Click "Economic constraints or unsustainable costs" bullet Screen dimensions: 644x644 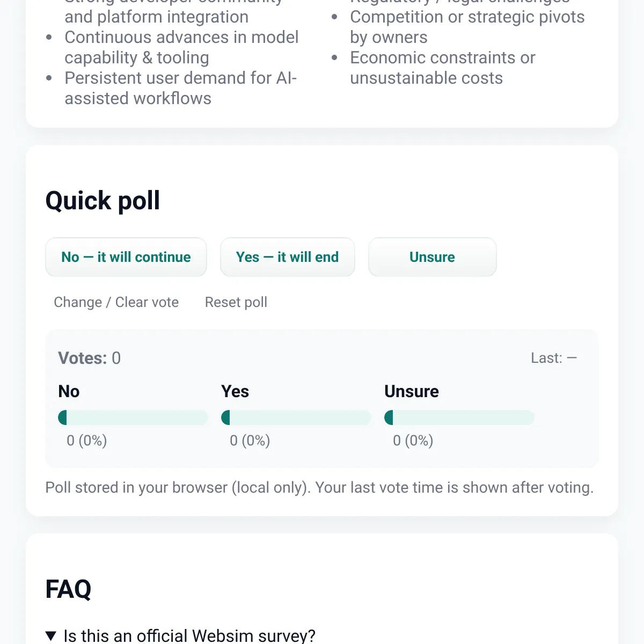(x=443, y=68)
